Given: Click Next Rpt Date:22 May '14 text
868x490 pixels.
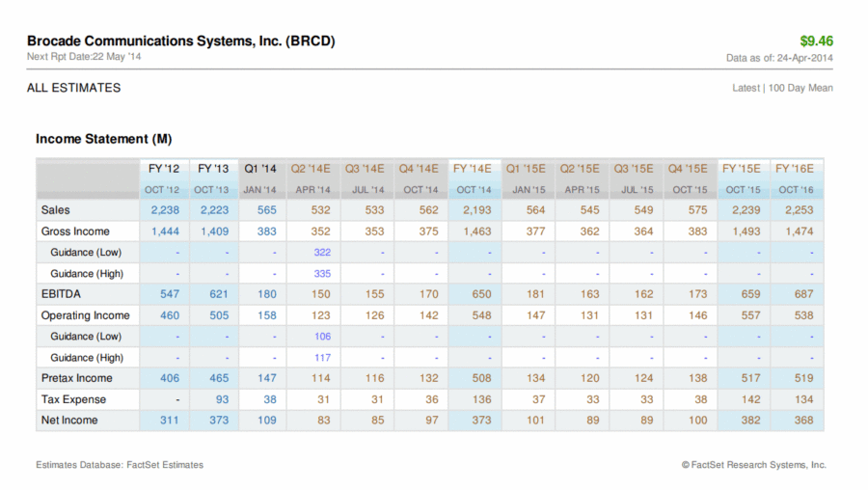Looking at the screenshot, I should (84, 57).
